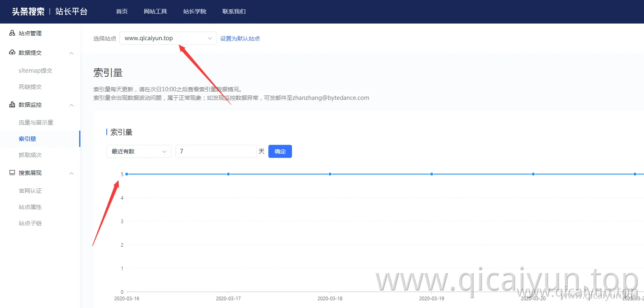Focus the days input field showing 7

[216, 151]
